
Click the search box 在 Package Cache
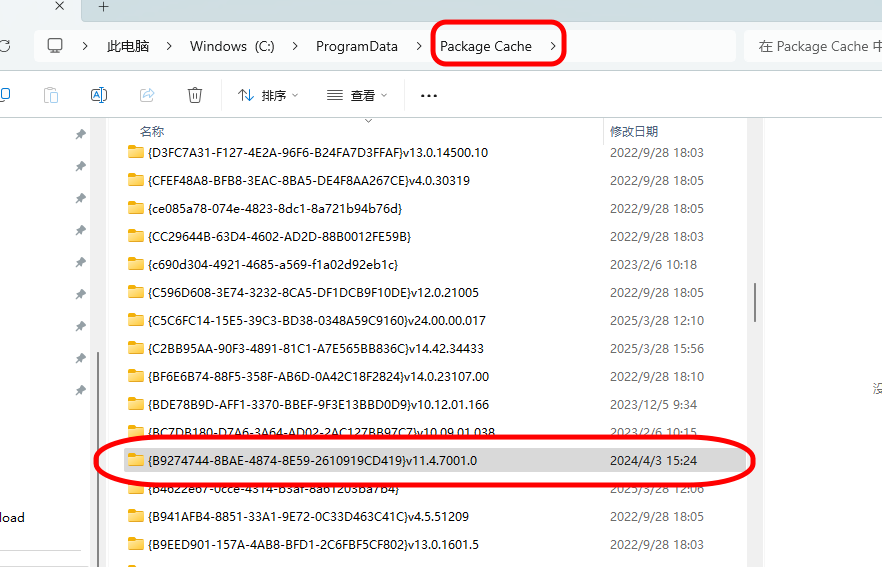tap(813, 46)
